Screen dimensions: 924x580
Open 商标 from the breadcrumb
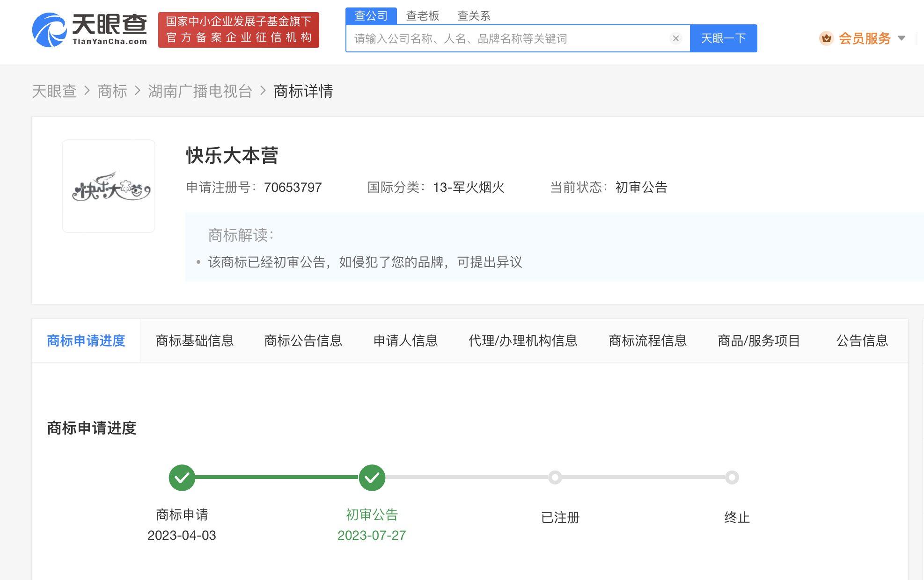coord(112,91)
